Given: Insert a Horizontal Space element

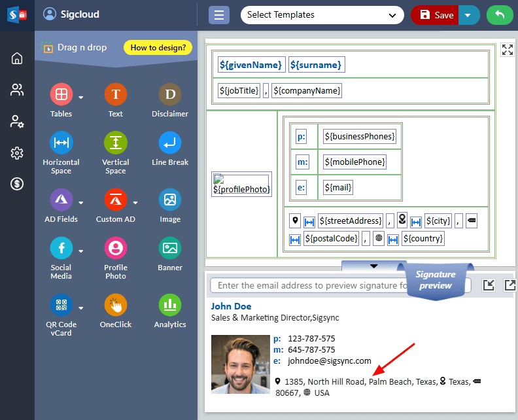Looking at the screenshot, I should point(61,143).
